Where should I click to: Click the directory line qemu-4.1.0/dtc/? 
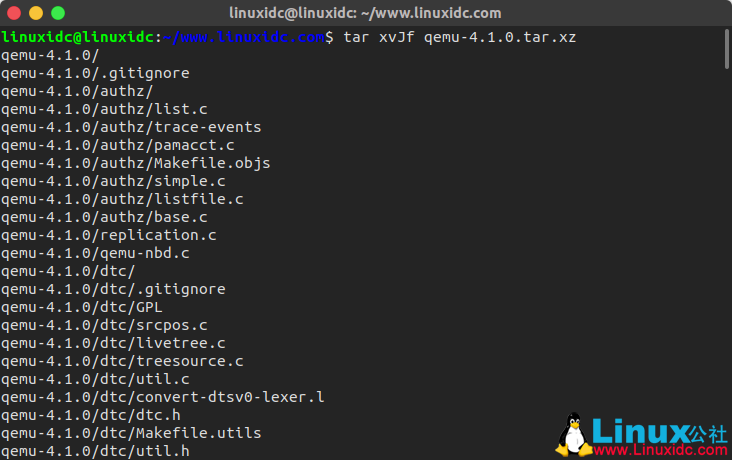point(68,271)
